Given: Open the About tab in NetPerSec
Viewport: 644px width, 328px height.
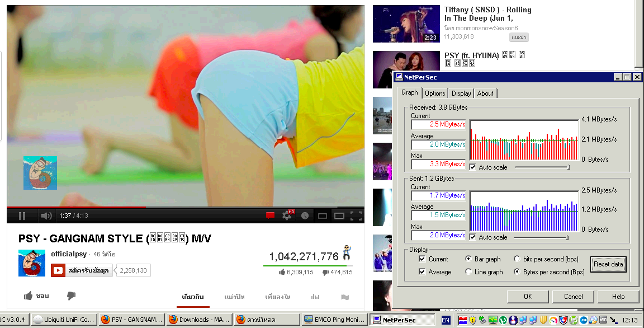Looking at the screenshot, I should 485,93.
